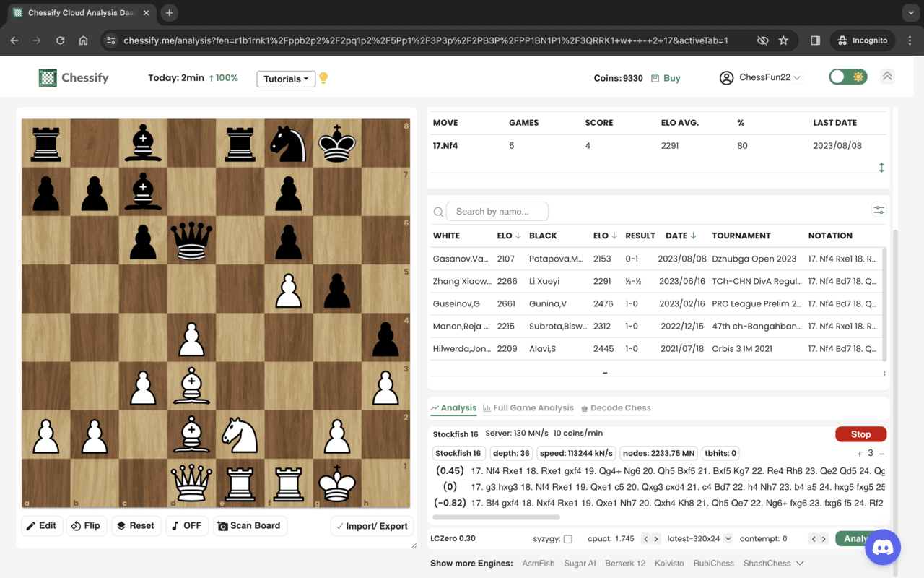Focus the Search by name field
924x578 pixels.
click(x=497, y=212)
